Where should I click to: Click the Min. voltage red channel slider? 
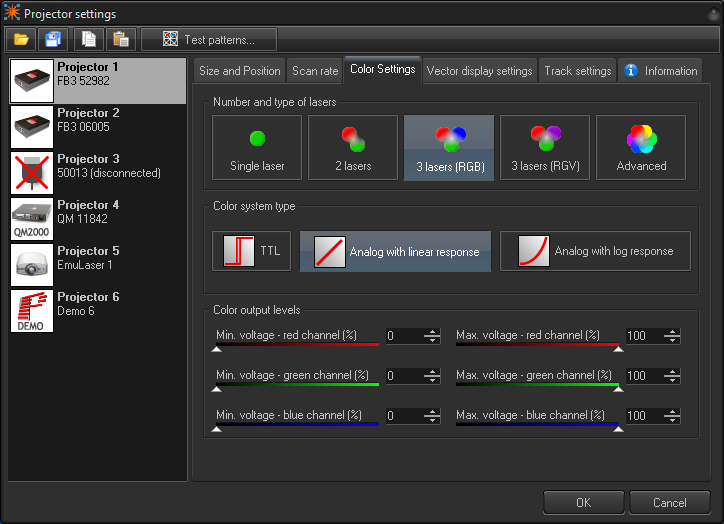point(297,347)
